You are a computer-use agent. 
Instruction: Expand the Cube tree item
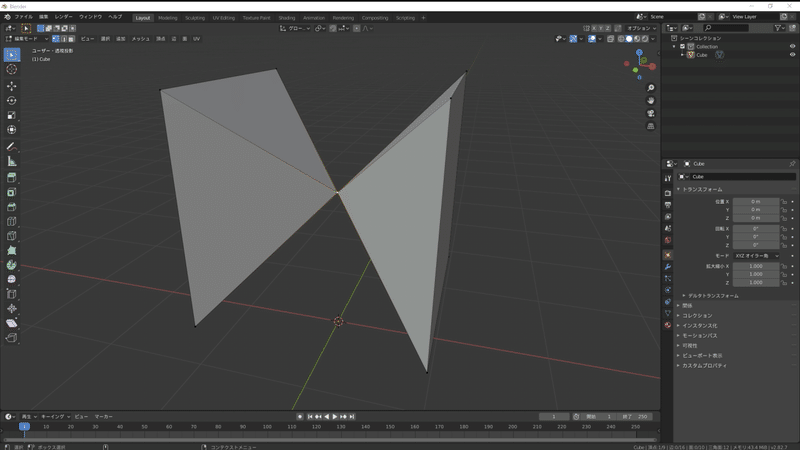tap(682, 55)
